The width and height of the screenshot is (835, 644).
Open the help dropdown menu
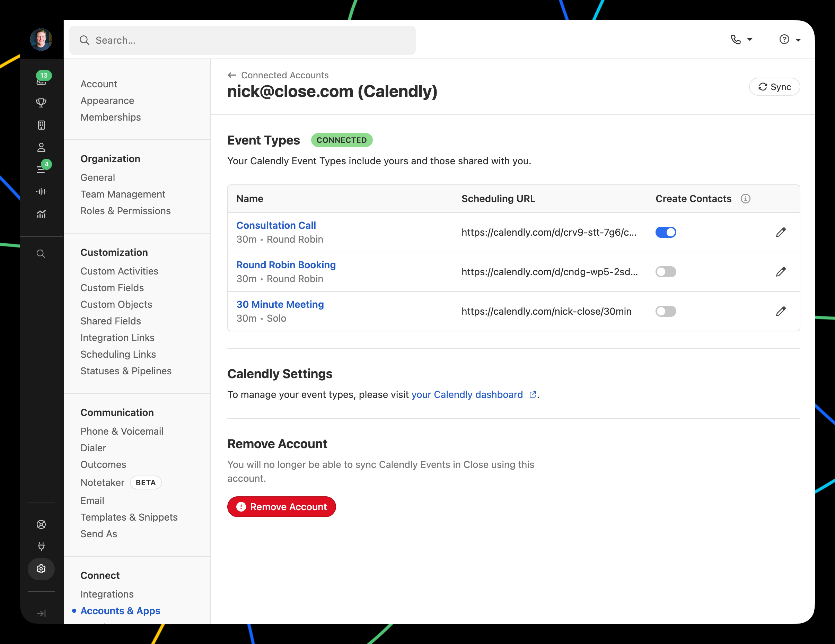tap(790, 40)
